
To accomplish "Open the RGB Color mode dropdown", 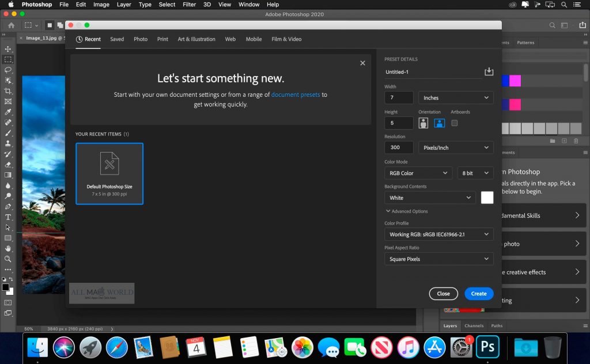I will point(418,173).
